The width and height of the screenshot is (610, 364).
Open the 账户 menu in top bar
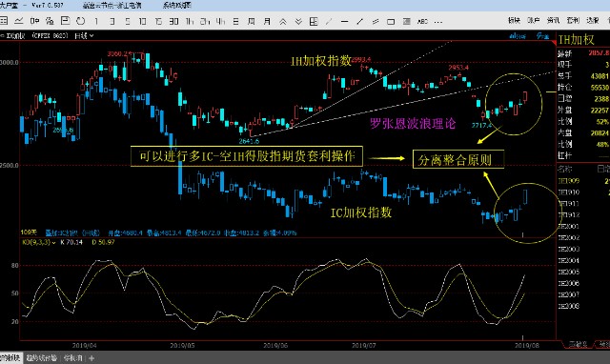534,21
